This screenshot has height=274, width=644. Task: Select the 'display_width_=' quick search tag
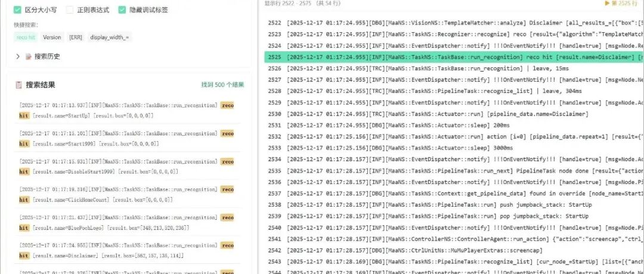(x=109, y=38)
